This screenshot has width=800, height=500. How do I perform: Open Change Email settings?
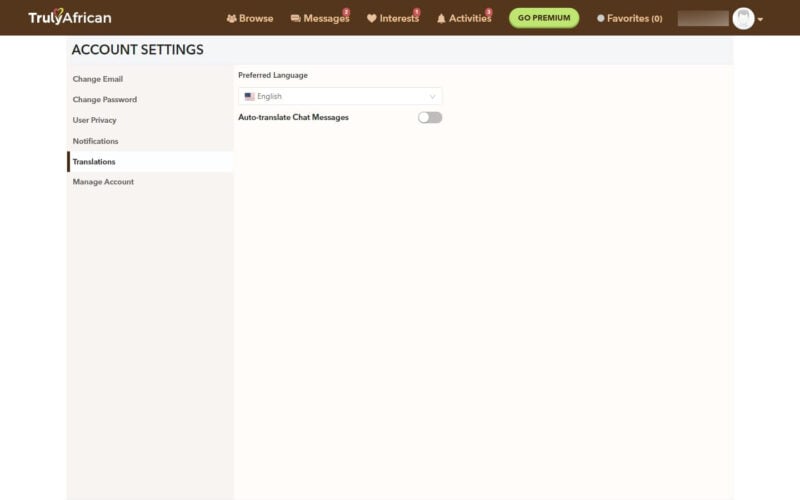(x=97, y=79)
